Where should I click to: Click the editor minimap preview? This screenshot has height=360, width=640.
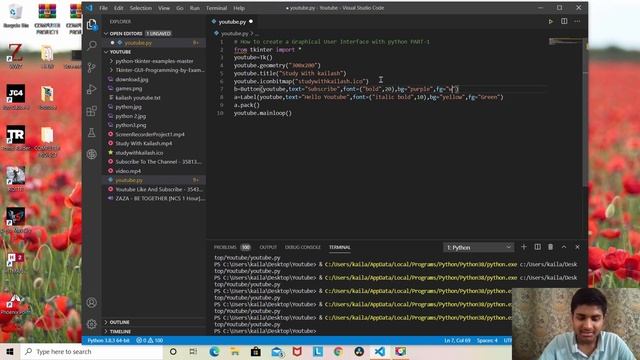[565, 41]
